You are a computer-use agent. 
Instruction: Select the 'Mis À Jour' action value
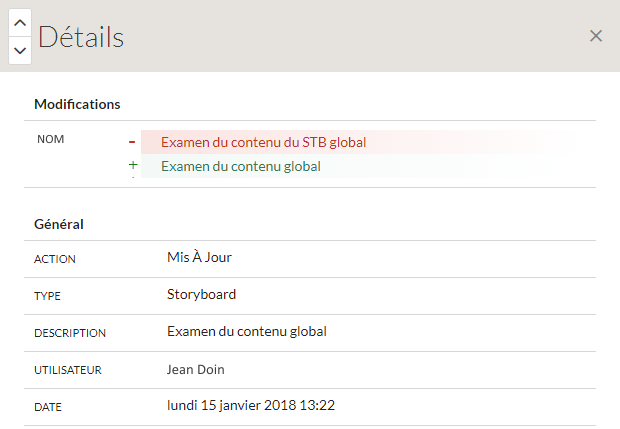[x=199, y=257]
